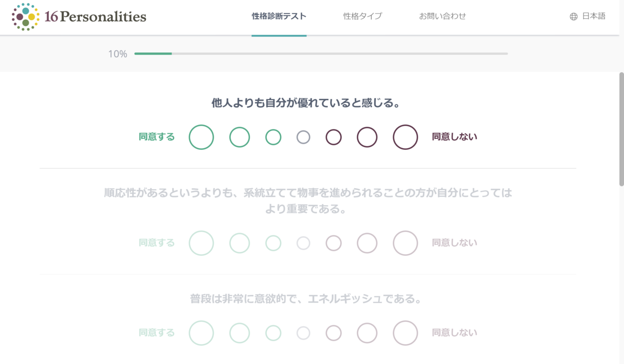Click the 10% test progress bar
Screen dimensions: 624x364
tap(321, 54)
